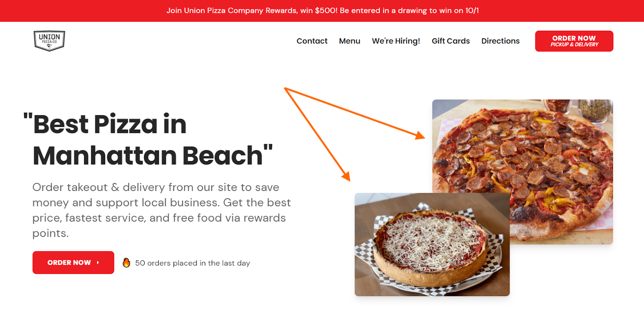Go to Gift Cards
This screenshot has height=328, width=644.
(x=451, y=41)
